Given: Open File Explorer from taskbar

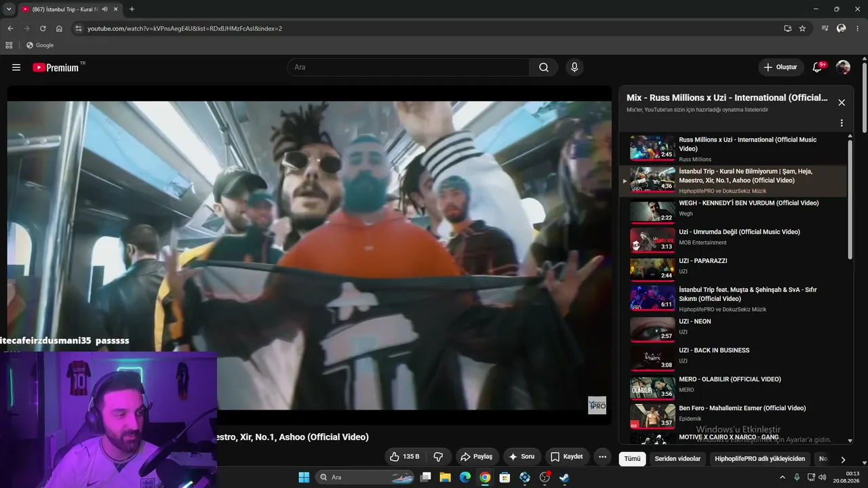Looking at the screenshot, I should tap(446, 477).
